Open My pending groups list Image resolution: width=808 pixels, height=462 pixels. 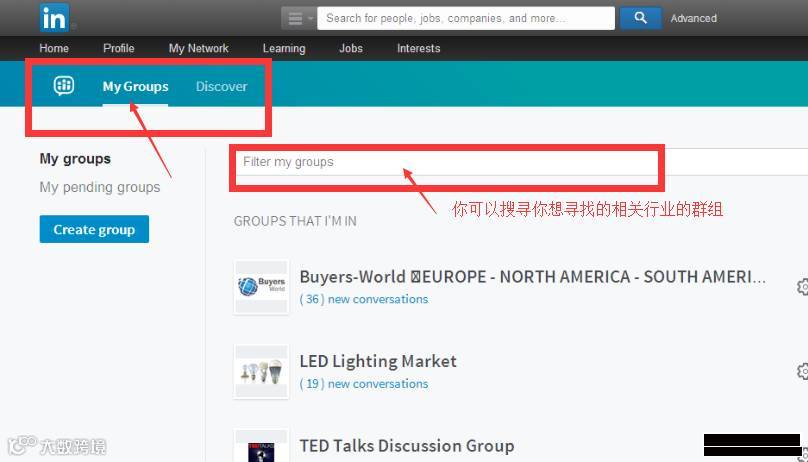100,187
